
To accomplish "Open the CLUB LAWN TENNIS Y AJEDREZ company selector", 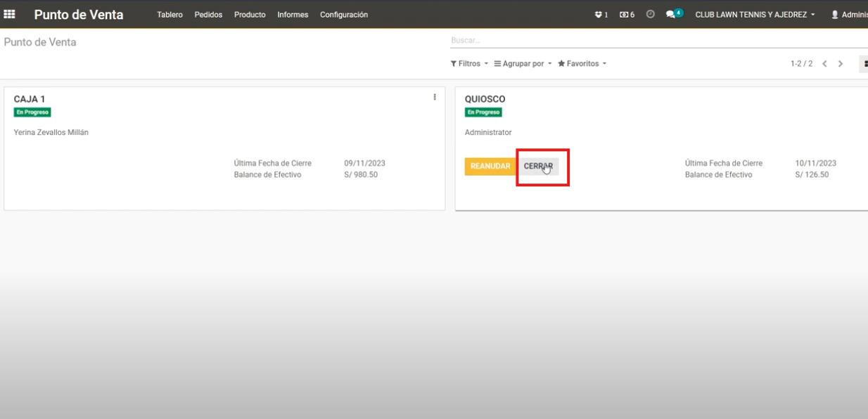I will (x=755, y=15).
